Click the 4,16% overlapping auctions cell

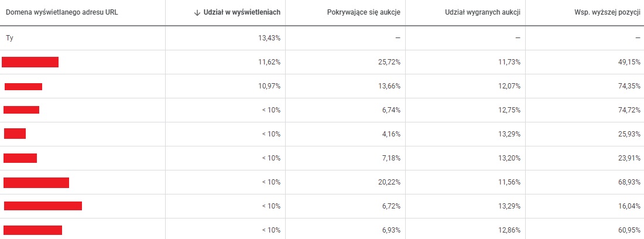[x=391, y=134]
